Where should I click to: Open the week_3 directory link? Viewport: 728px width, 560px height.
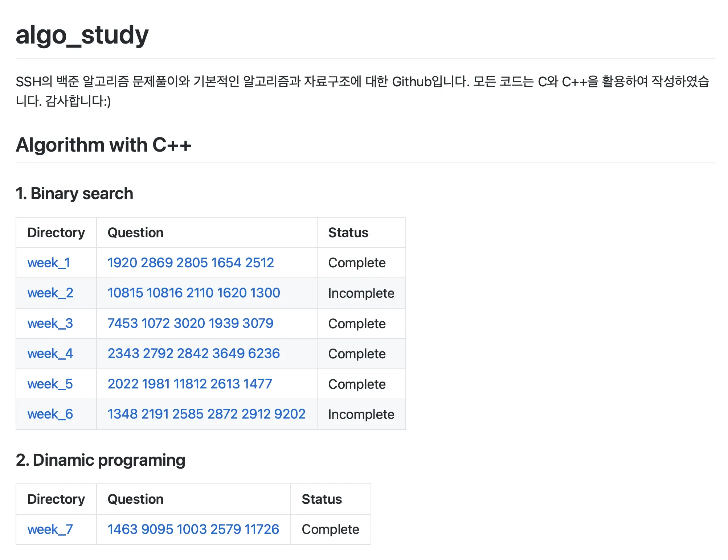[50, 323]
